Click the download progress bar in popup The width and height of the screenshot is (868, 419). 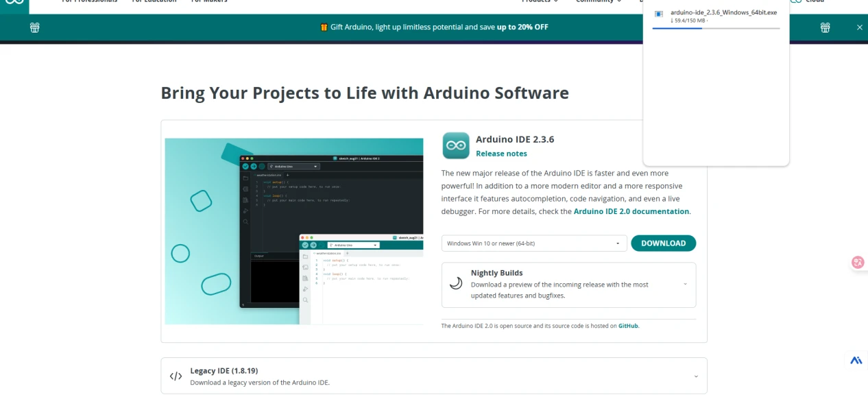[x=716, y=29]
